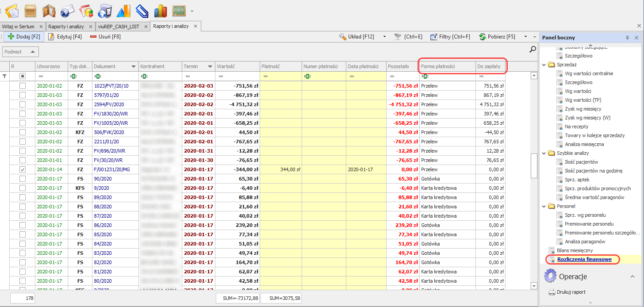Image resolution: width=644 pixels, height=307 pixels.
Task: Pin the Panel boczny with pushpin icon
Action: coord(627,38)
